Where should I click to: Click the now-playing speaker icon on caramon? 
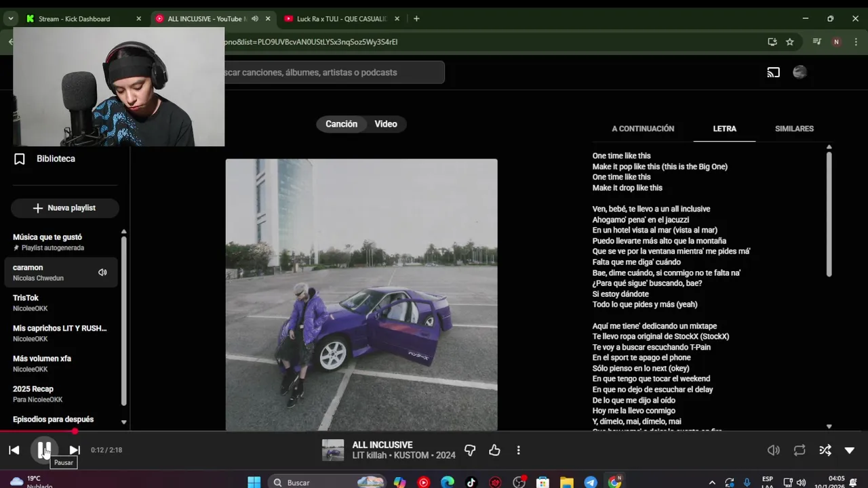[x=102, y=272]
